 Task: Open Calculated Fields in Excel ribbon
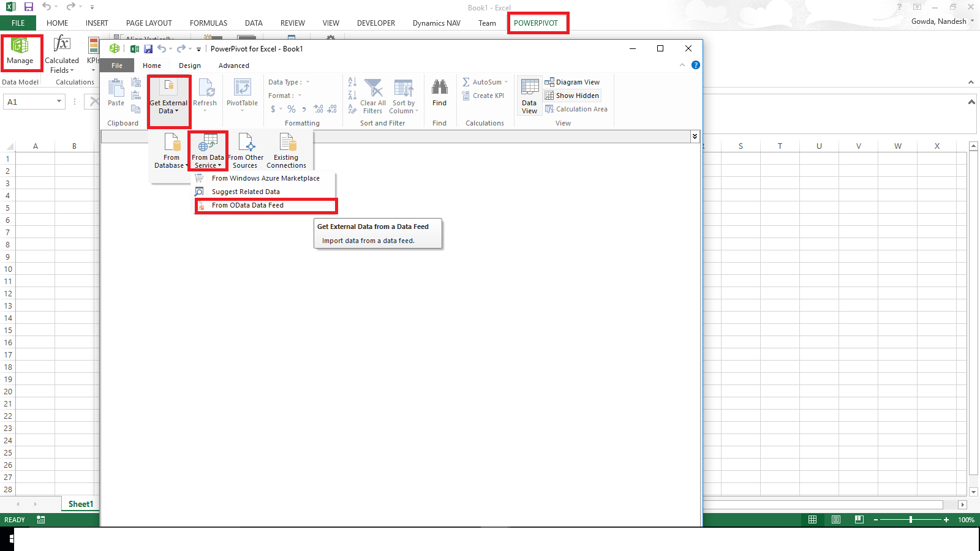coord(62,55)
